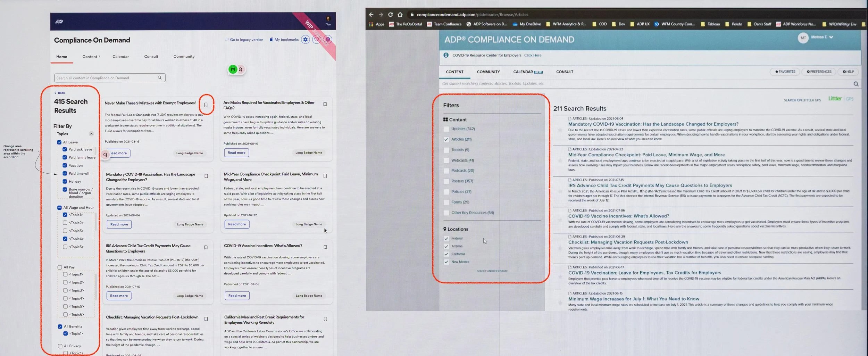Click the info icon beside COVID-19 Resource Center
Image resolution: width=868 pixels, height=356 pixels.
coord(446,55)
